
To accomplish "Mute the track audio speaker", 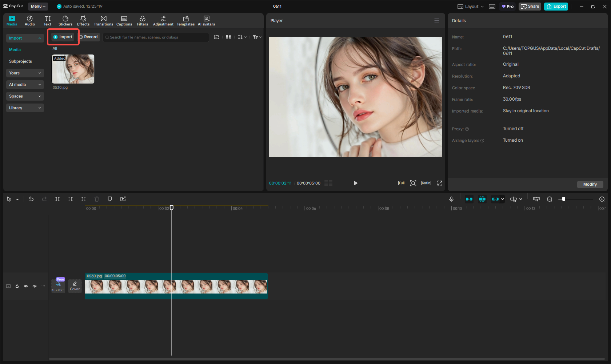I will (x=35, y=286).
